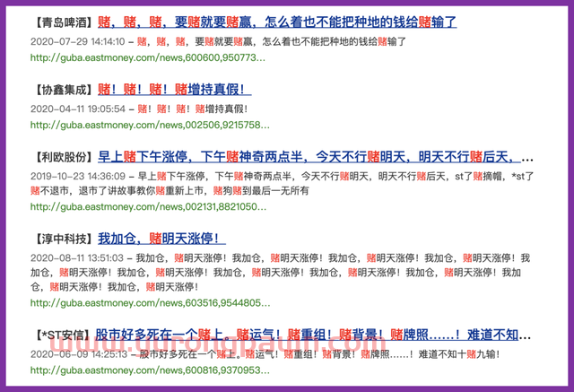
Task: Open the 协鑫集成 title 赌增持真假
Action: [175, 90]
